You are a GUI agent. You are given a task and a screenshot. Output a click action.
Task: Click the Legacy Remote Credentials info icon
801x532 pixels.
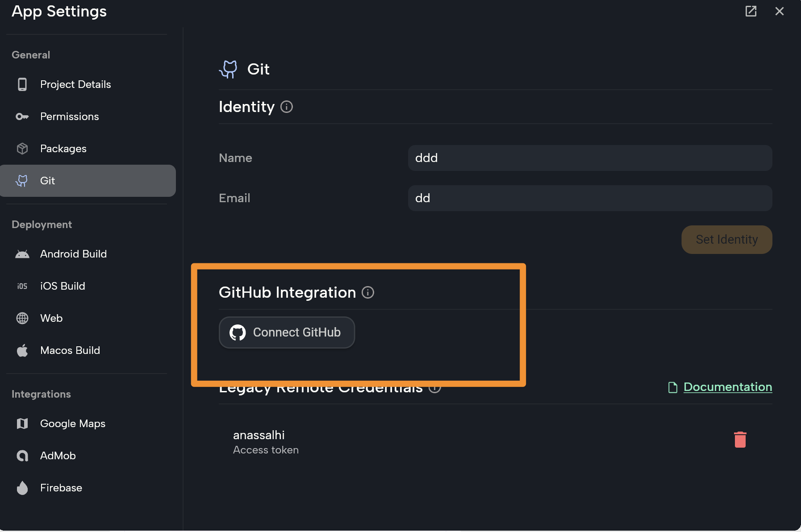(x=435, y=388)
